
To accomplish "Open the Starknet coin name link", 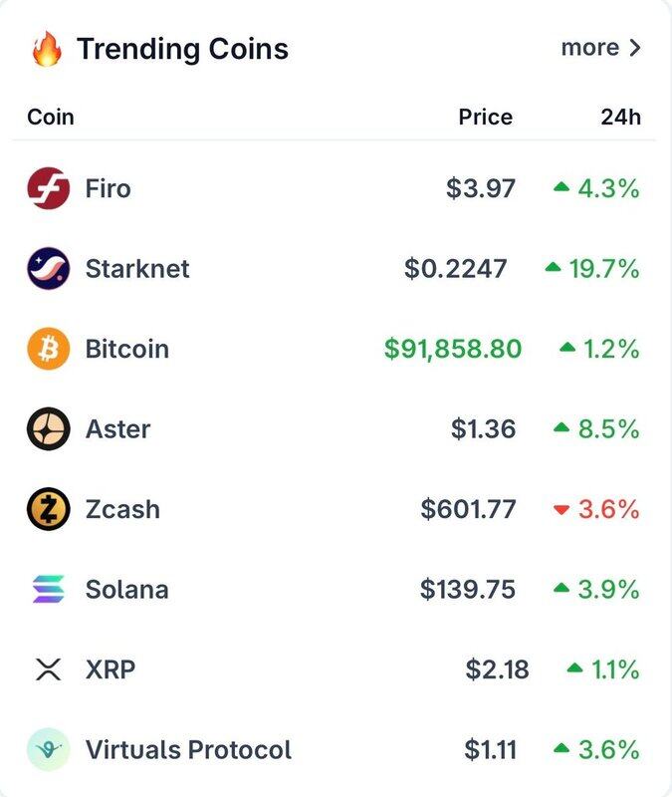I will coord(137,269).
